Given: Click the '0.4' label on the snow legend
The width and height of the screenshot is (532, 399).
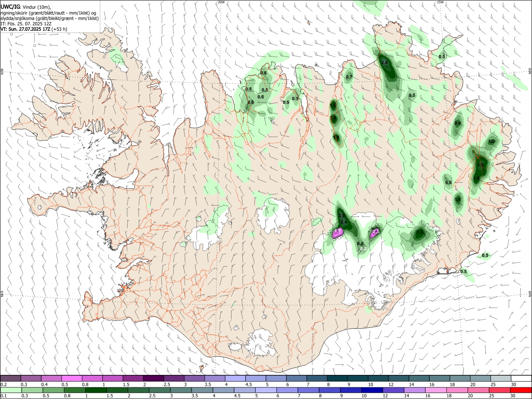Looking at the screenshot, I should 44,384.
